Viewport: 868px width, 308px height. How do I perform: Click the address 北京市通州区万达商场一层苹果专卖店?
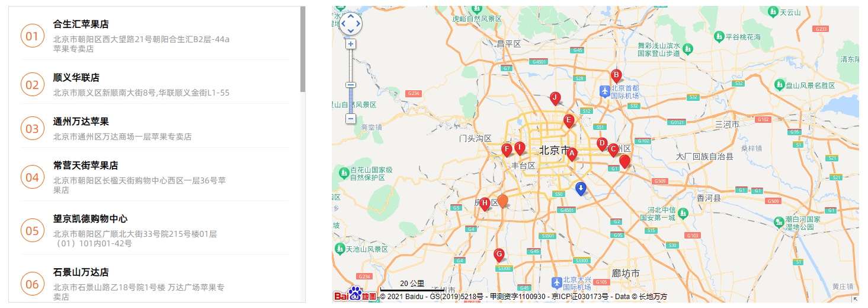coord(123,136)
